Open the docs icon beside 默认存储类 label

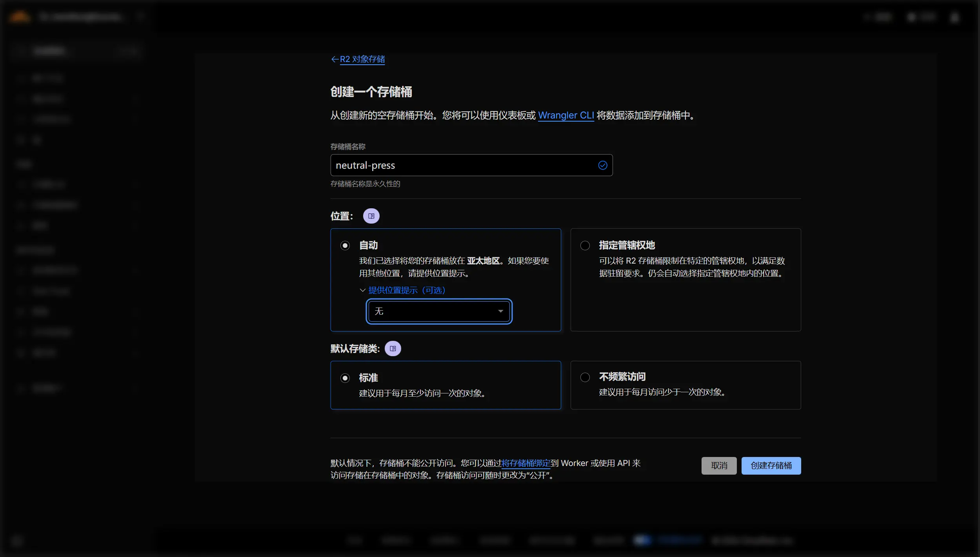coord(393,348)
